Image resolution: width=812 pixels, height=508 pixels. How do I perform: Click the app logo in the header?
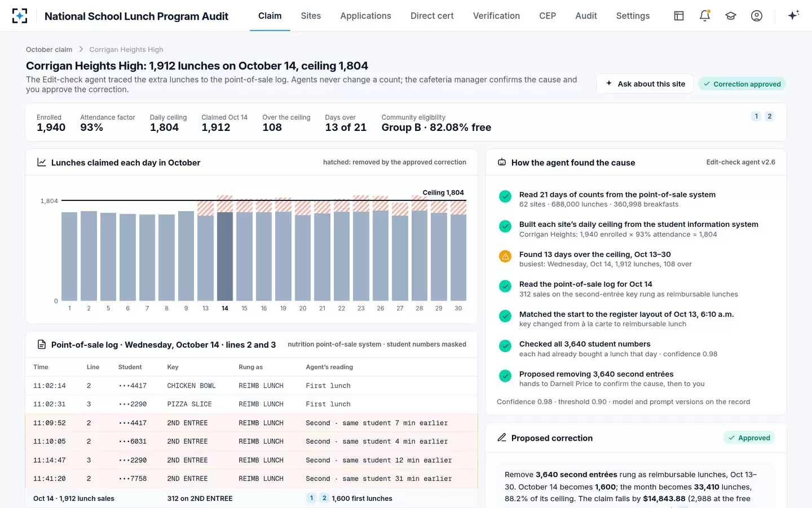point(20,16)
